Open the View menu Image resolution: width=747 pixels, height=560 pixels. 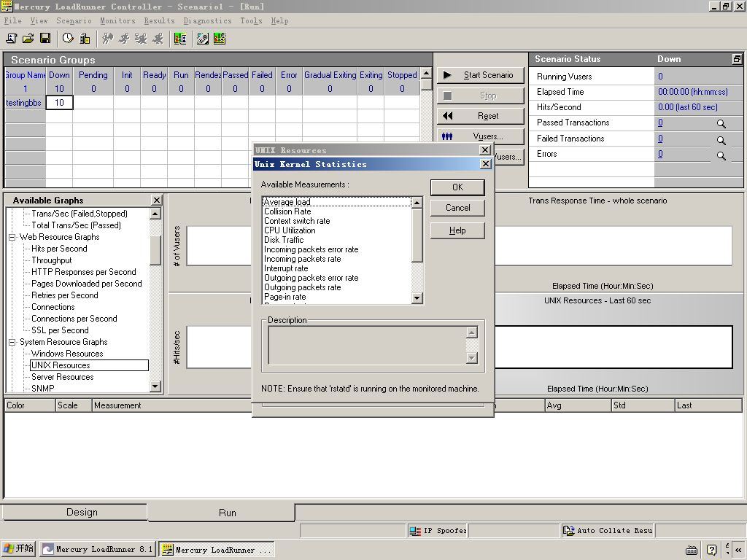click(x=39, y=20)
